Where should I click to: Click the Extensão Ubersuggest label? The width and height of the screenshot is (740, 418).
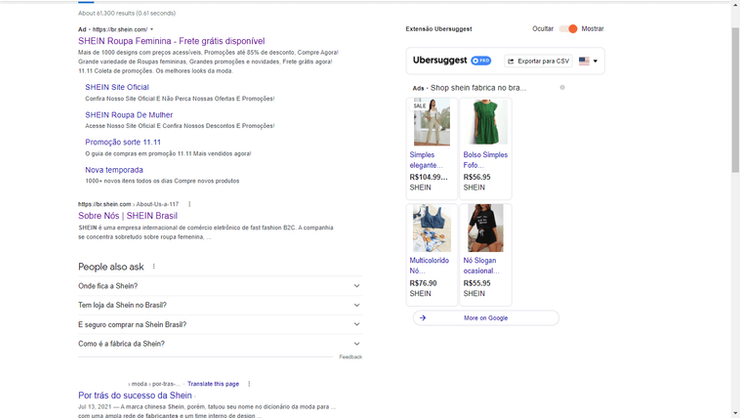[x=439, y=29]
